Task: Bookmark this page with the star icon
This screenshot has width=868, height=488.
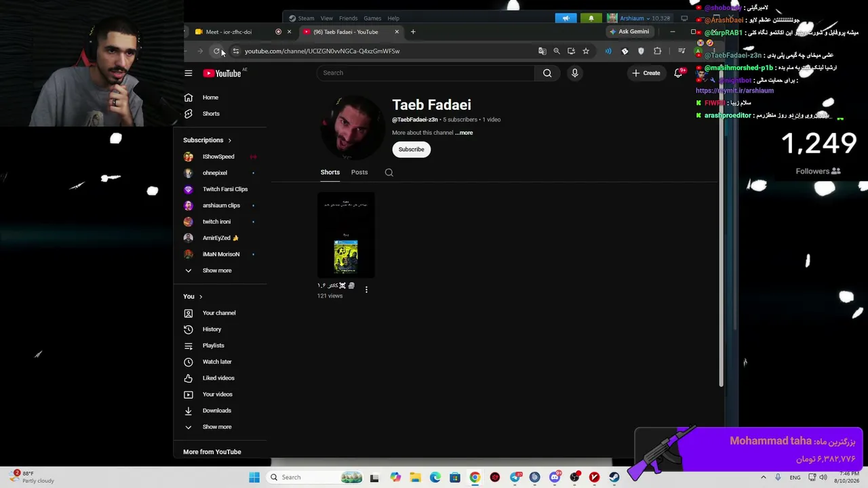Action: [586, 51]
